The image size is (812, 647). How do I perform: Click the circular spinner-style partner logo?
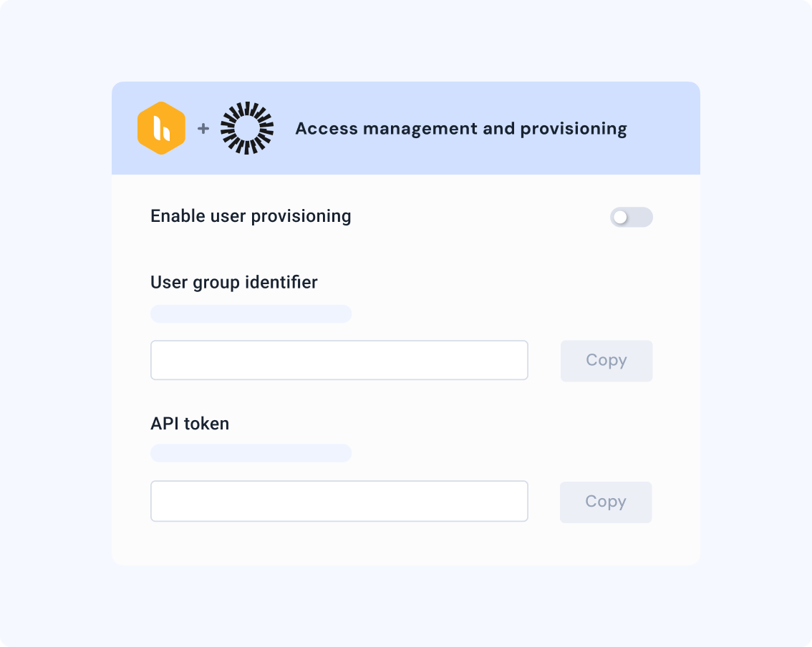click(x=246, y=127)
